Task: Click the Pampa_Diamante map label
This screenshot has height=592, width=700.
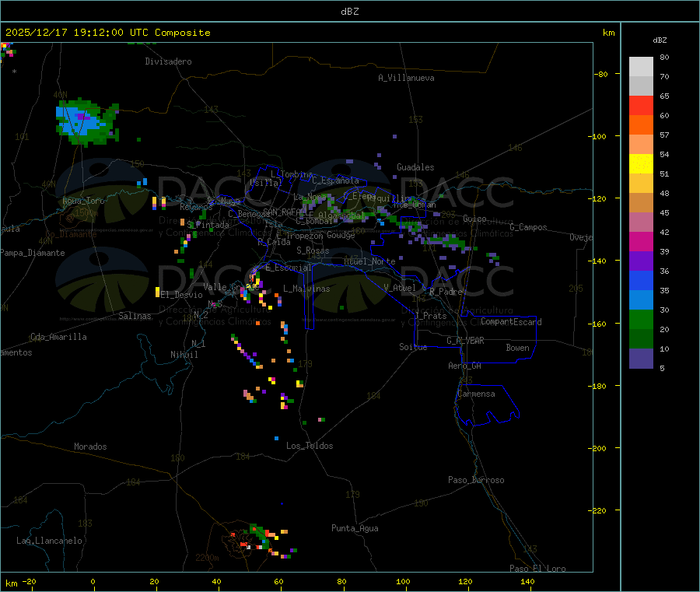Action: point(32,253)
